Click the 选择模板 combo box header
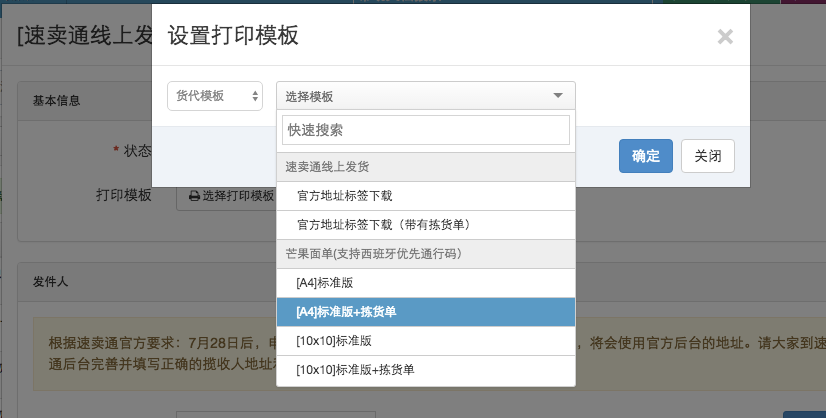826x418 pixels. click(x=426, y=96)
